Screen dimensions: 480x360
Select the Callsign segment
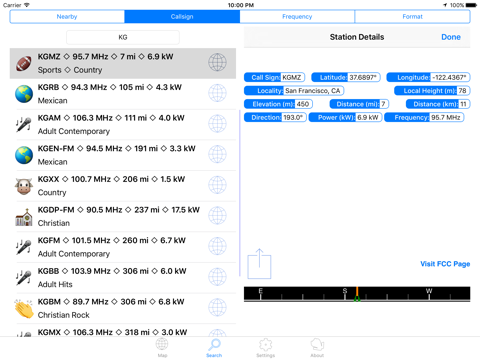click(x=182, y=17)
